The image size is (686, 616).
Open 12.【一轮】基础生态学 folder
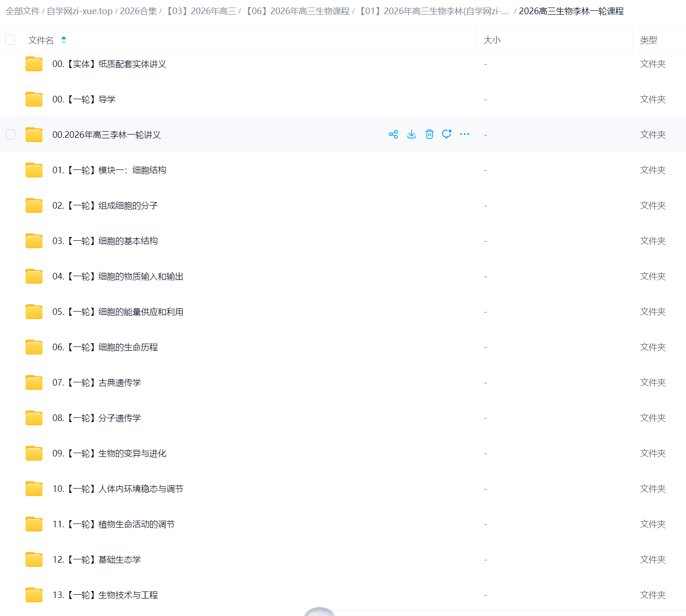(x=96, y=559)
